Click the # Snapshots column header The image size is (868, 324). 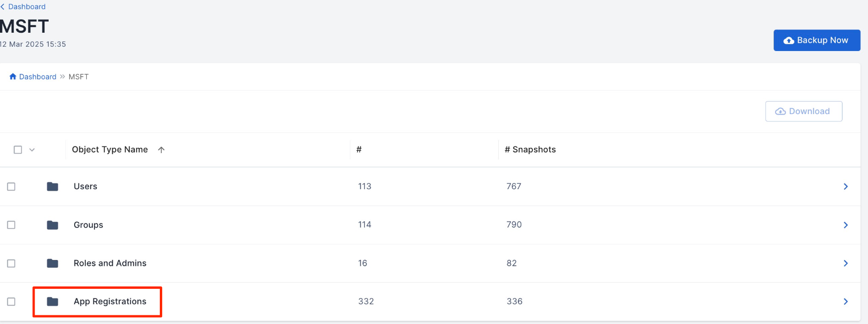(530, 150)
